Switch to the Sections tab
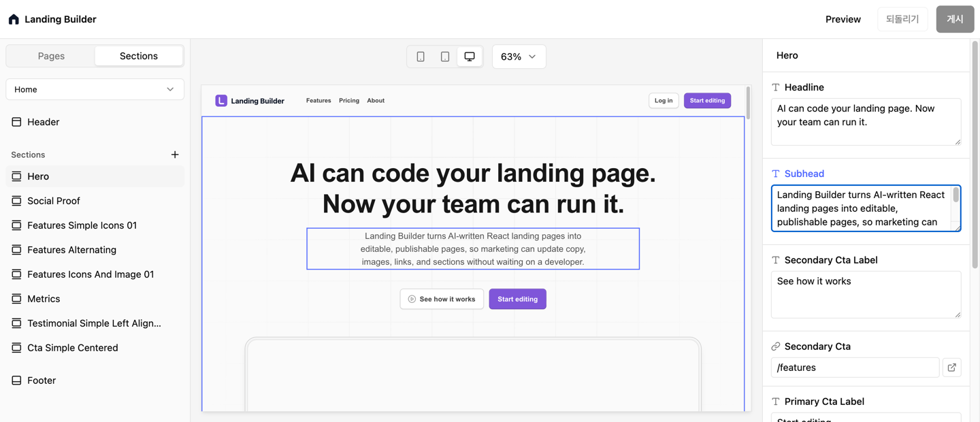The image size is (980, 422). (139, 56)
